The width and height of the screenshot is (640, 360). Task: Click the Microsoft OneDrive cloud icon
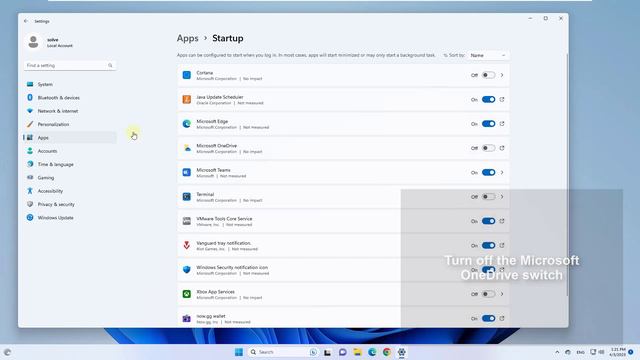[187, 148]
